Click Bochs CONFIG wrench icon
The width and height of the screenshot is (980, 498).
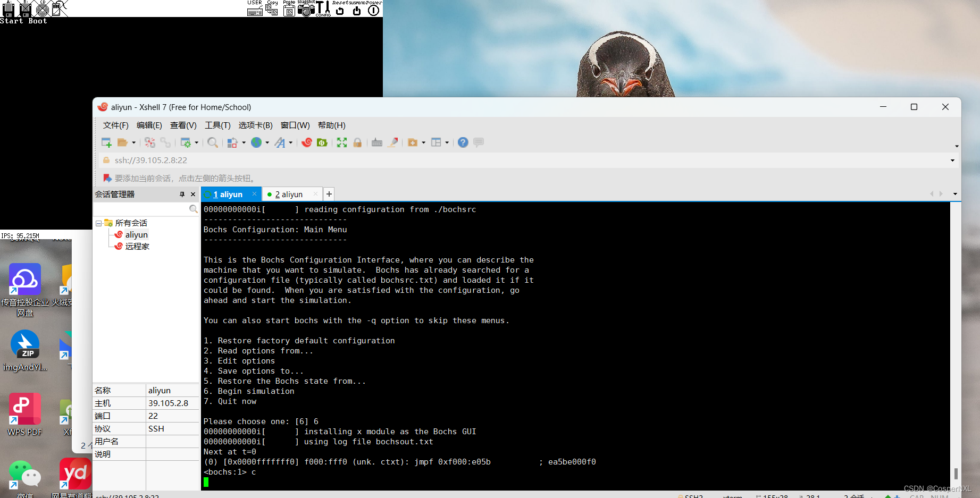pyautogui.click(x=323, y=9)
